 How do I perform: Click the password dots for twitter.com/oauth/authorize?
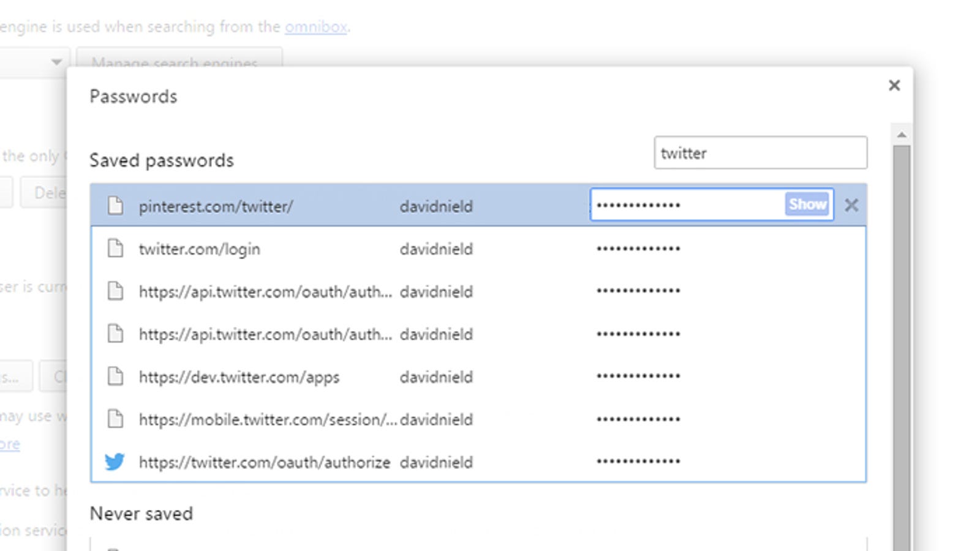(x=638, y=461)
